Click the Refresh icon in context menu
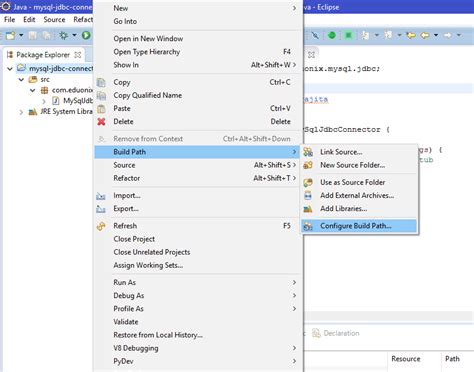 (101, 226)
